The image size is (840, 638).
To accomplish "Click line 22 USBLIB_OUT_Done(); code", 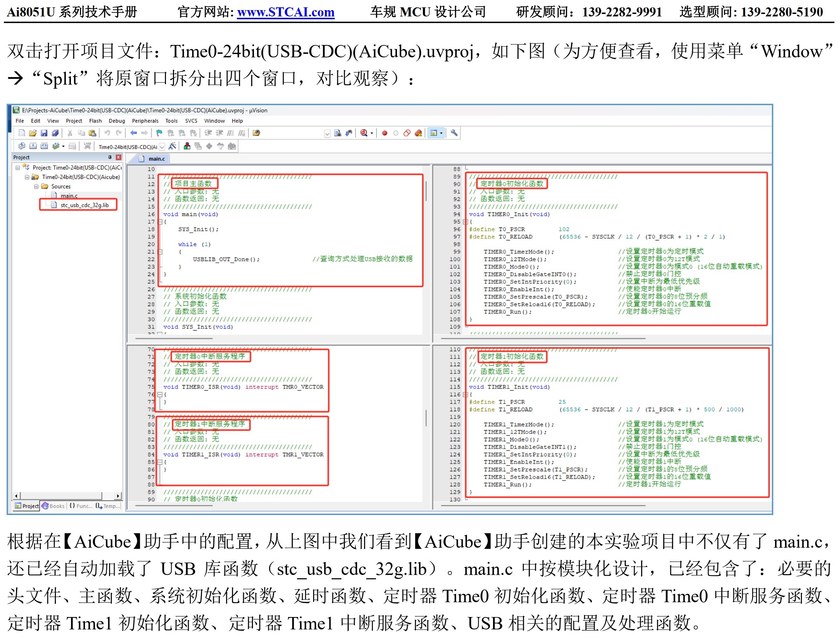I will pos(226,259).
